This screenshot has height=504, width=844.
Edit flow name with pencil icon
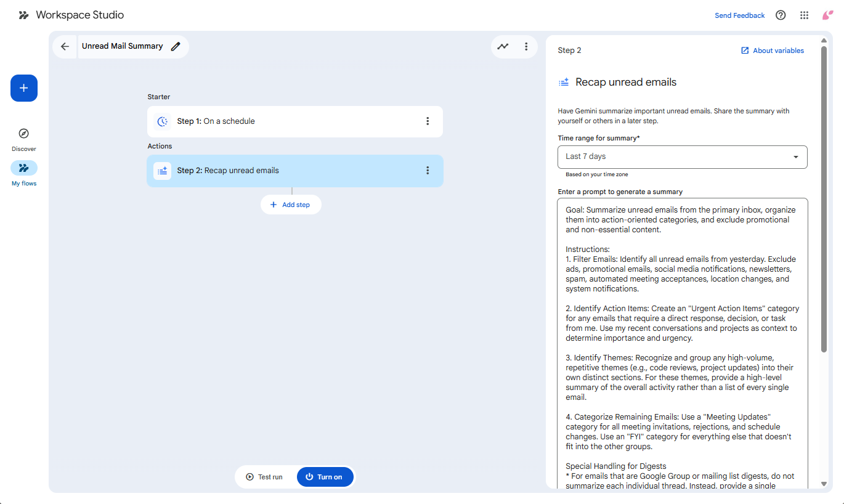pos(176,46)
